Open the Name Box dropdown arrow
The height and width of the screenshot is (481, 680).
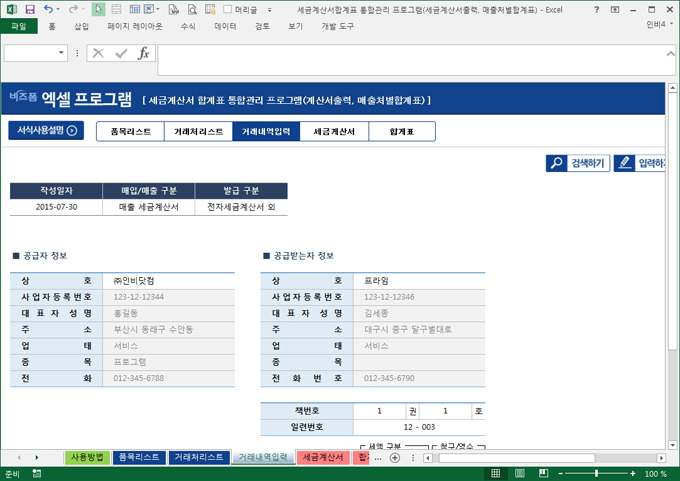tap(61, 53)
